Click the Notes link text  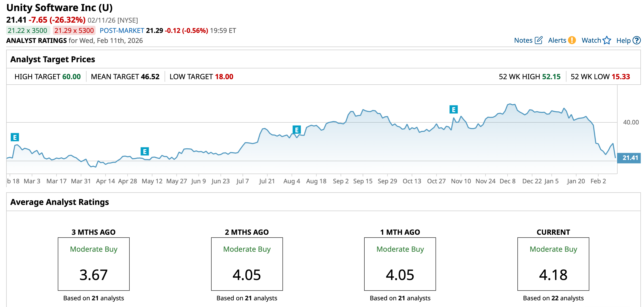coord(523,40)
